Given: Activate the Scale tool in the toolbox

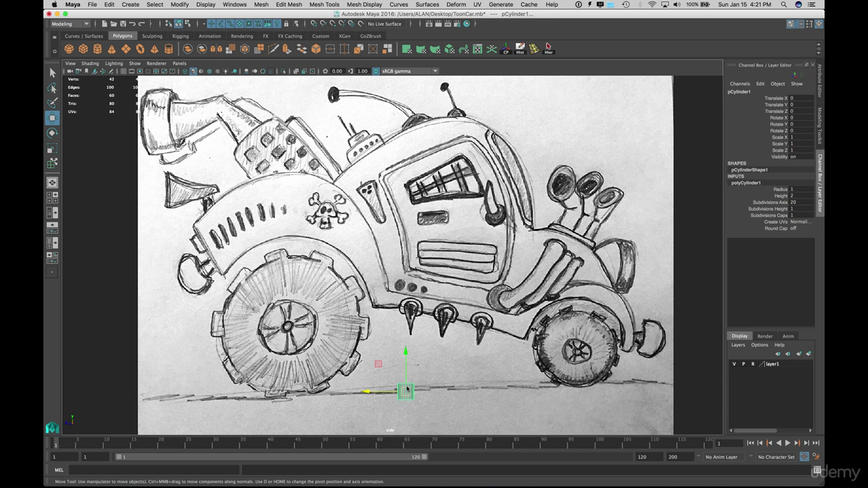Looking at the screenshot, I should 52,148.
